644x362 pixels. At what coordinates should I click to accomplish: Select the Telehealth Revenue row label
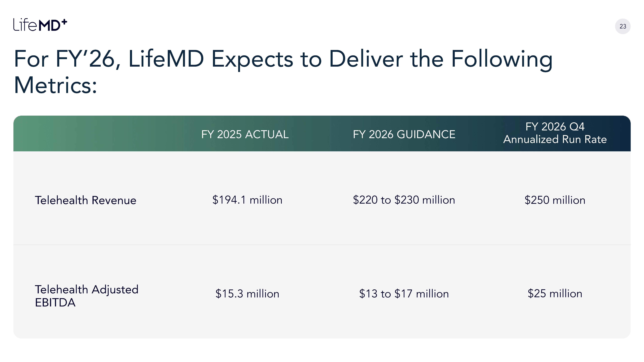(86, 200)
